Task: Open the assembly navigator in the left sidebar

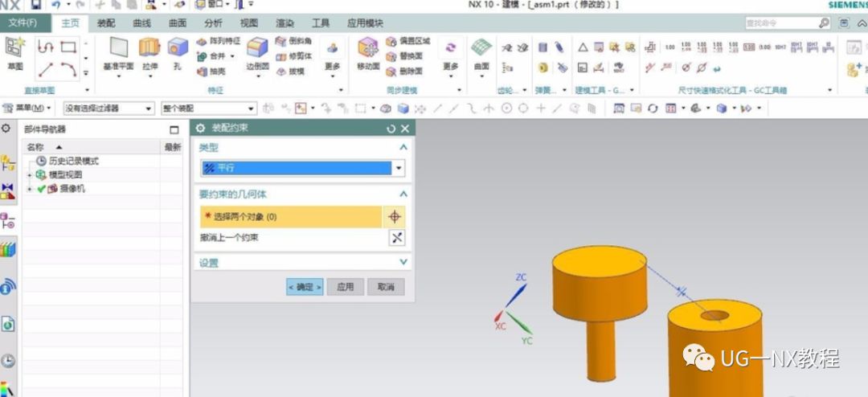Action: coord(8,163)
